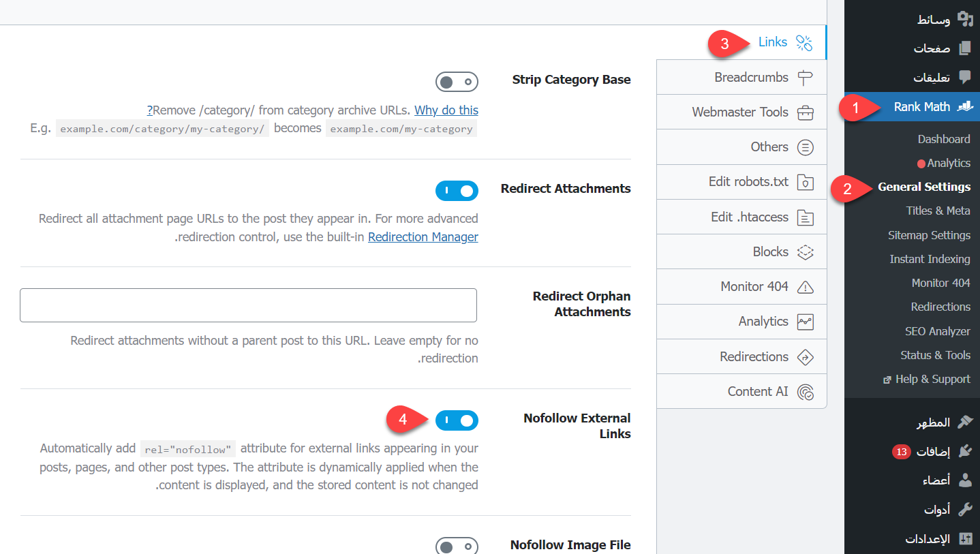Image resolution: width=980 pixels, height=554 pixels.
Task: Click the Blocks cube icon
Action: 805,252
